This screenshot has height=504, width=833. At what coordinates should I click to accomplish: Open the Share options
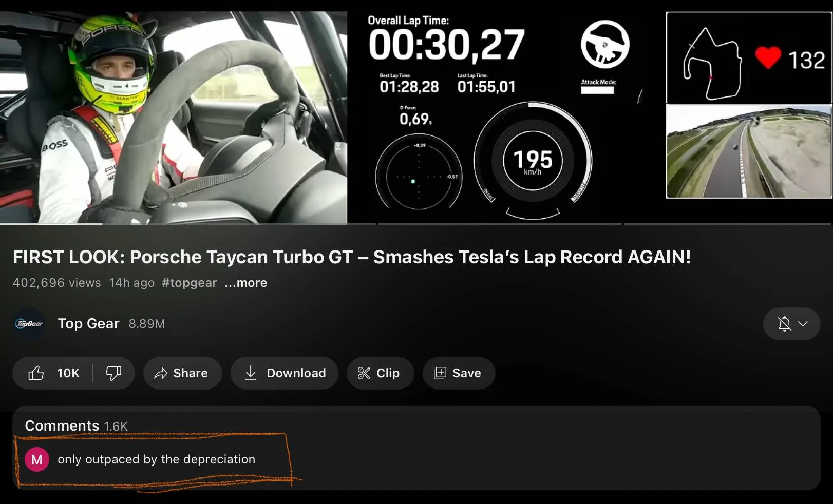[x=182, y=373]
